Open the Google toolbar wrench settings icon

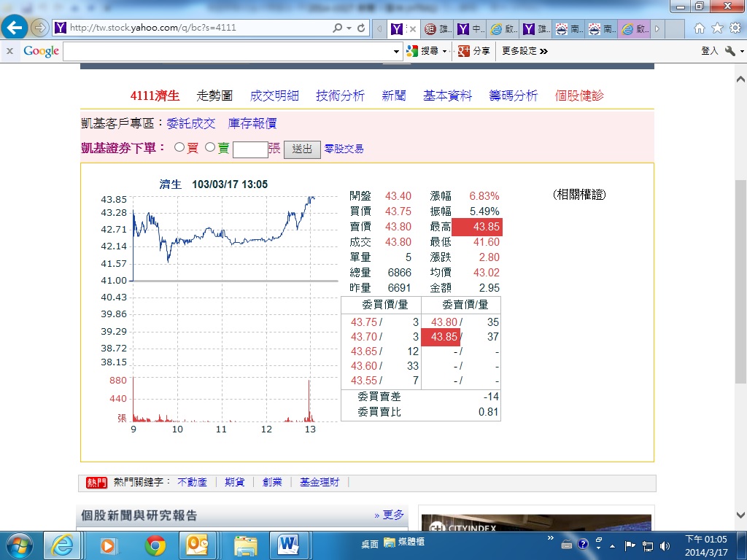click(x=729, y=51)
